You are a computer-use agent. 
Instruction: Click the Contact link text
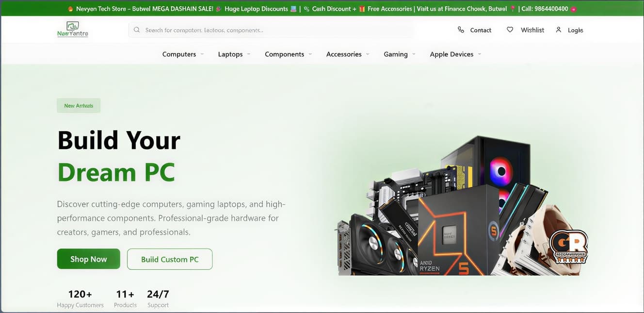[x=481, y=30]
